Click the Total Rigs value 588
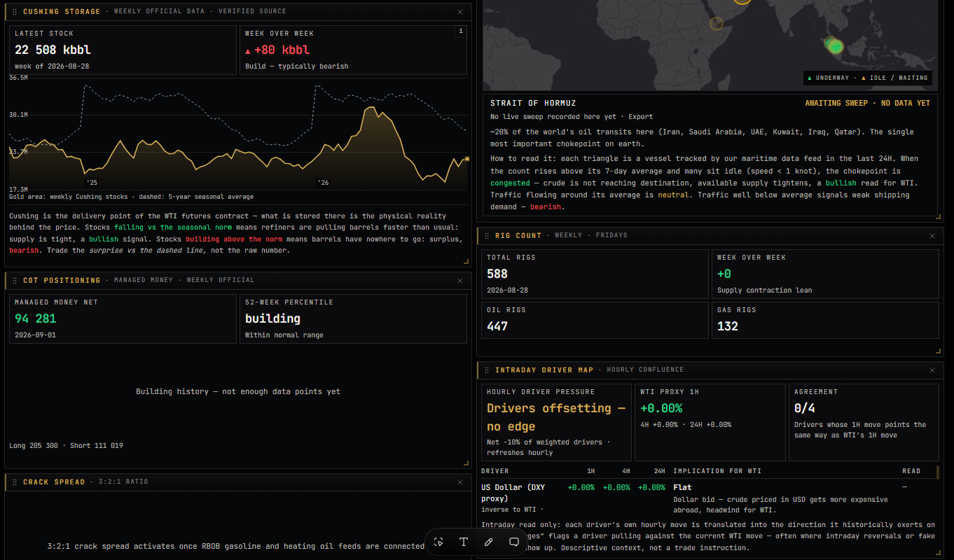The height and width of the screenshot is (560, 954). 497,274
